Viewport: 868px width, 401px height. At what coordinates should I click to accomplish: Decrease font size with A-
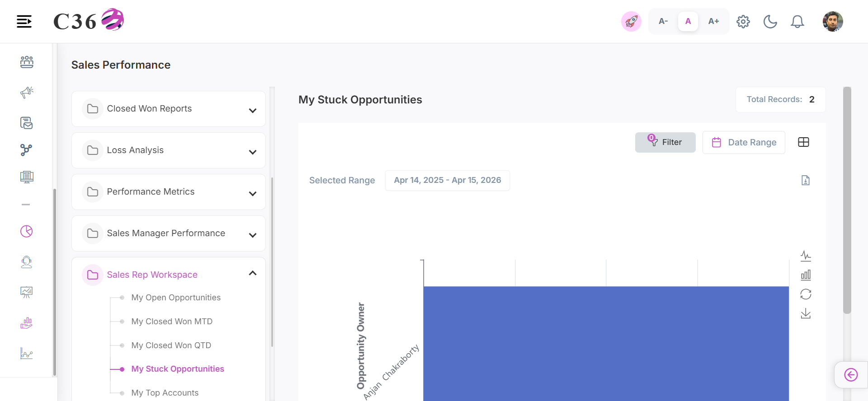[x=663, y=21]
